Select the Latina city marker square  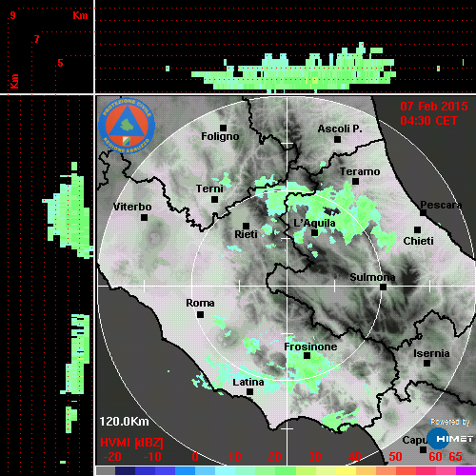click(x=249, y=392)
